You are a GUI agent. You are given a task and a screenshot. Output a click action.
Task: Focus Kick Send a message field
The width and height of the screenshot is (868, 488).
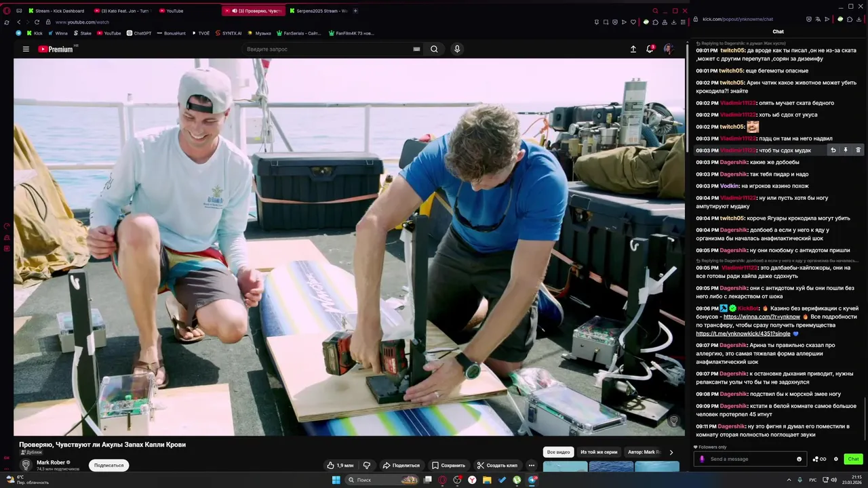[751, 459]
